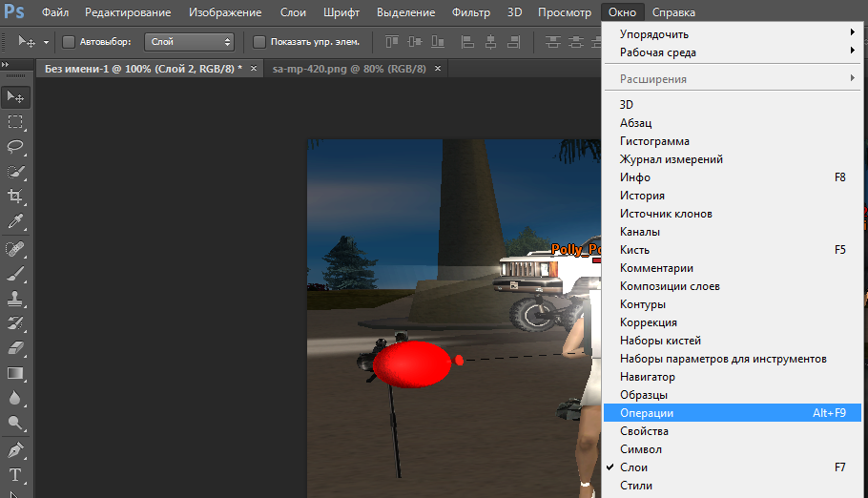868x498 pixels.
Task: Align right edges icon in options bar
Action: tap(514, 42)
